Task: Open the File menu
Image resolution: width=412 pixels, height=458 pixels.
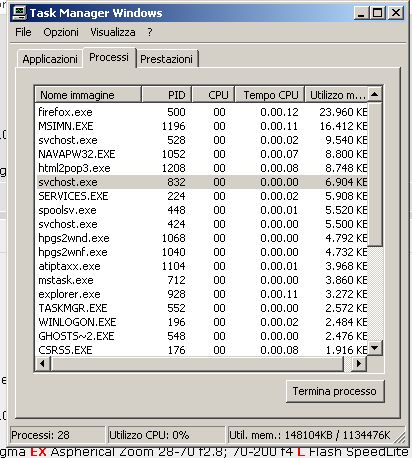Action: (23, 32)
